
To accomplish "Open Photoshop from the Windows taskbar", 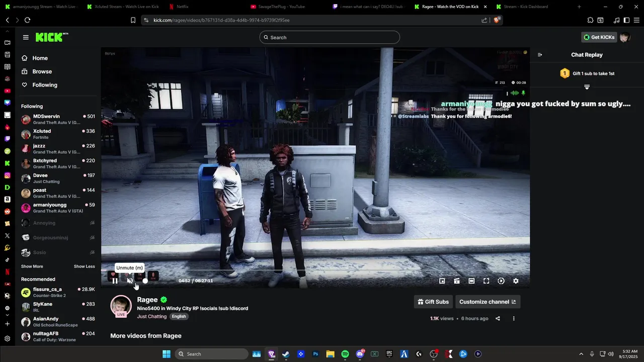I will pyautogui.click(x=315, y=354).
